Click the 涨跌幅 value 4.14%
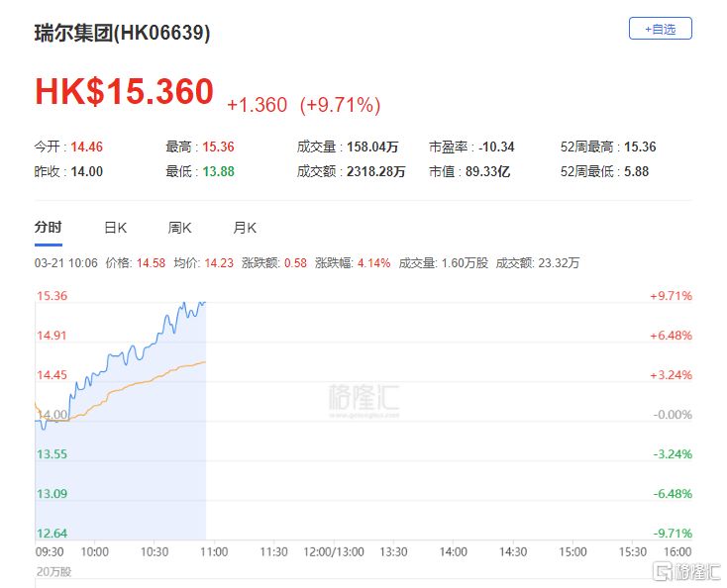Image resolution: width=727 pixels, height=588 pixels. pyautogui.click(x=373, y=263)
